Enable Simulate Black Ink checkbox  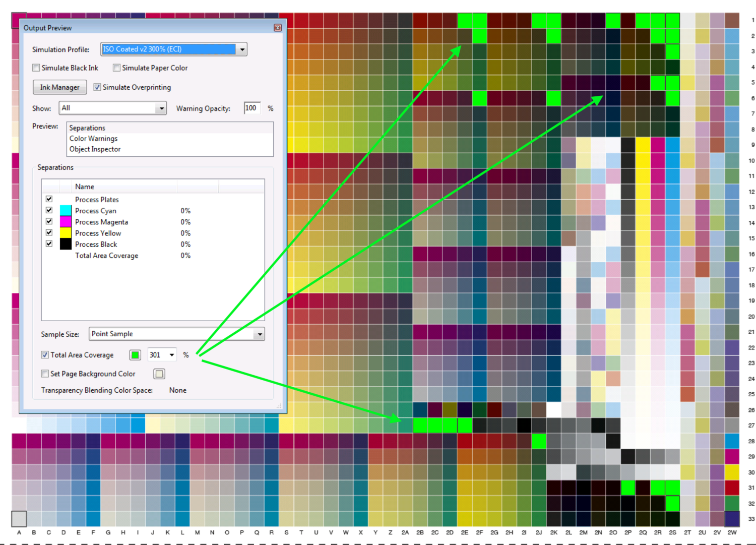36,68
